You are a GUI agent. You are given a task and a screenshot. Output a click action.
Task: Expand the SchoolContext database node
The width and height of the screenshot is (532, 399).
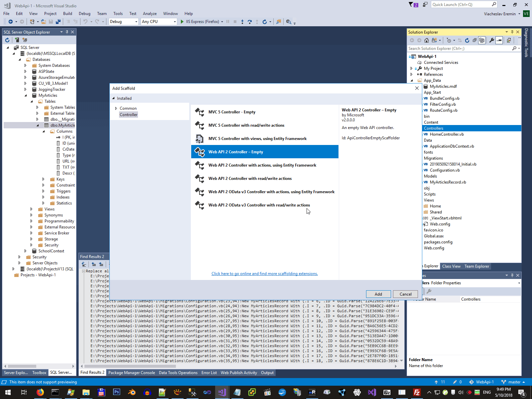pos(25,251)
